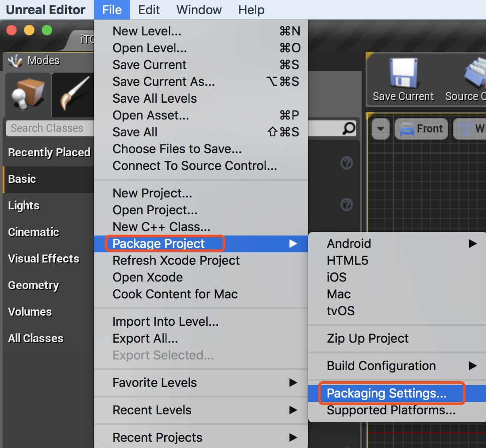Click the wireframe view mode button
The height and width of the screenshot is (448, 486).
pyautogui.click(x=470, y=129)
